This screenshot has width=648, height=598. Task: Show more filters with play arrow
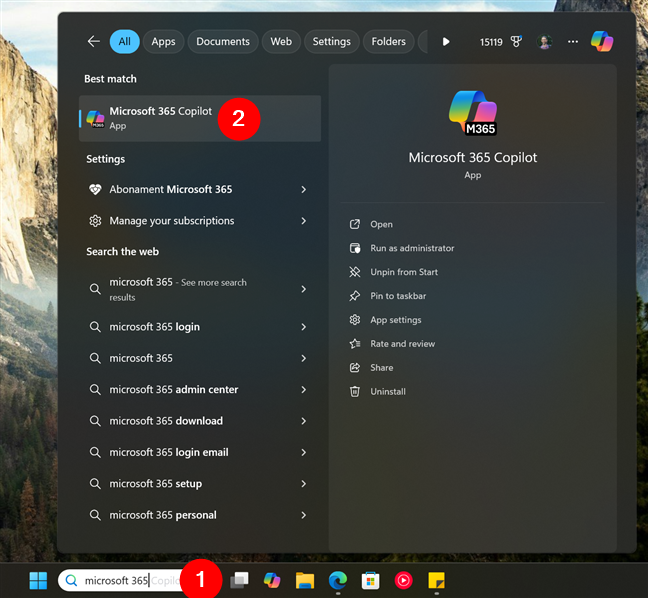[x=446, y=42]
